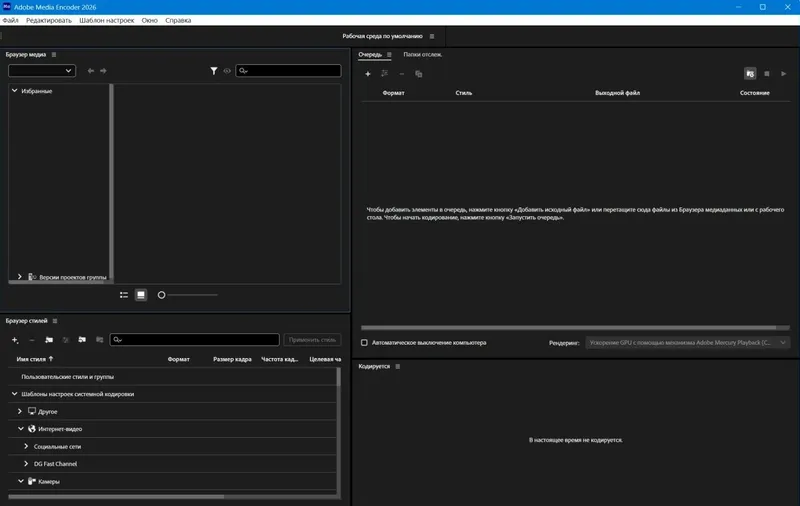Expand the Социальные сети group
Image resolution: width=800 pixels, height=506 pixels.
26,446
